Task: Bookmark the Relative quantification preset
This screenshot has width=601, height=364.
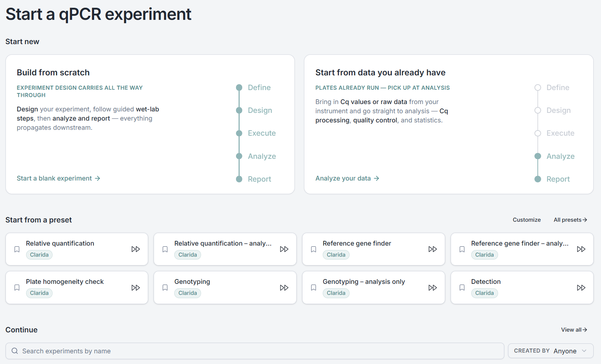Action: (x=17, y=249)
